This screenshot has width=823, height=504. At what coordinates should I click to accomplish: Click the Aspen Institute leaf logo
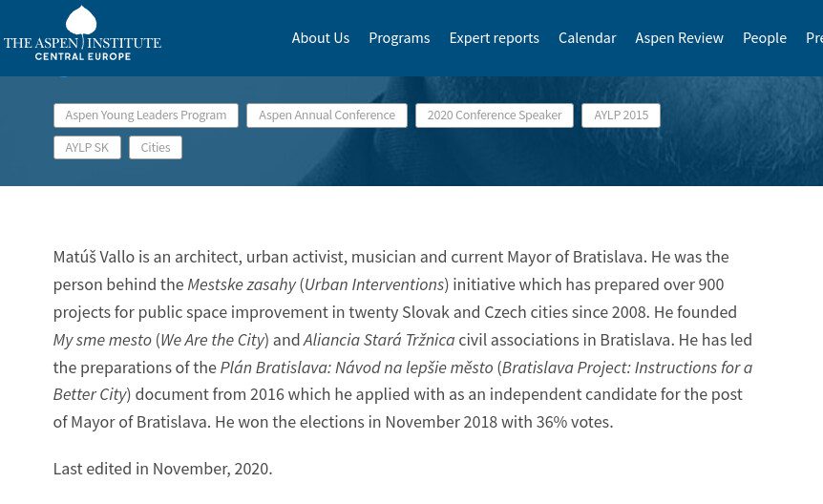point(82,21)
